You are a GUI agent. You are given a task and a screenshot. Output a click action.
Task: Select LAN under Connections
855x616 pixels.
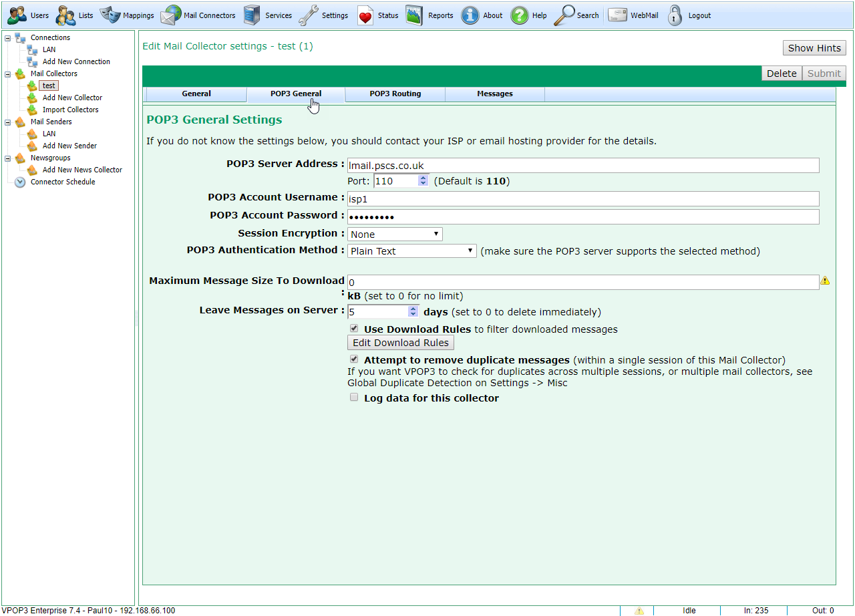click(49, 49)
